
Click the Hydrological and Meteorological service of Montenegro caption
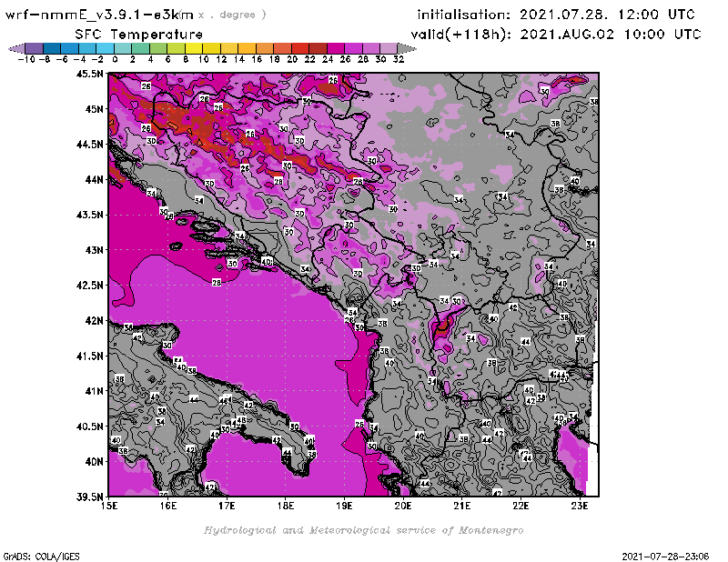pyautogui.click(x=363, y=530)
